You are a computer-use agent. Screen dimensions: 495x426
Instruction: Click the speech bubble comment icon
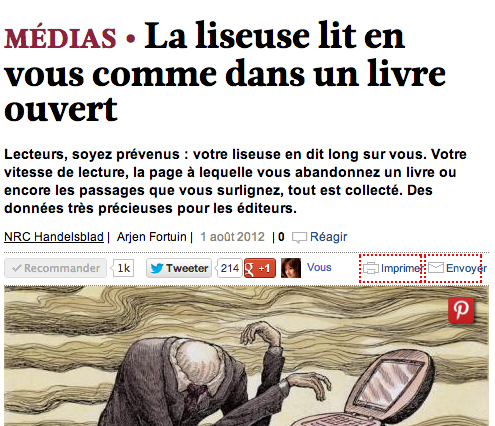coord(299,238)
